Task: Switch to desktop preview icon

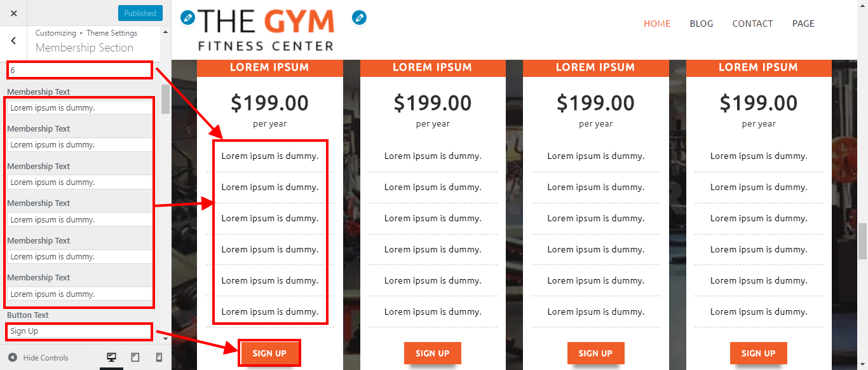Action: tap(111, 357)
